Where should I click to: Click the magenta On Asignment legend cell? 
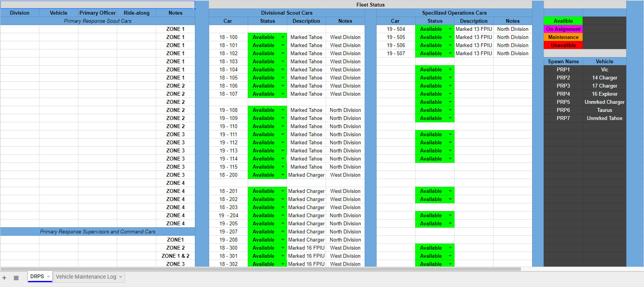click(x=563, y=29)
